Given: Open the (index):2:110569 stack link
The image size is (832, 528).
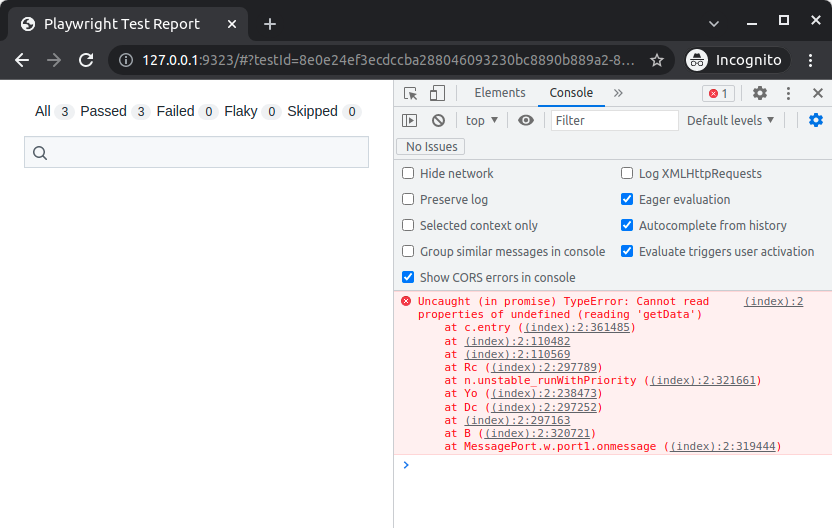Looking at the screenshot, I should (517, 354).
